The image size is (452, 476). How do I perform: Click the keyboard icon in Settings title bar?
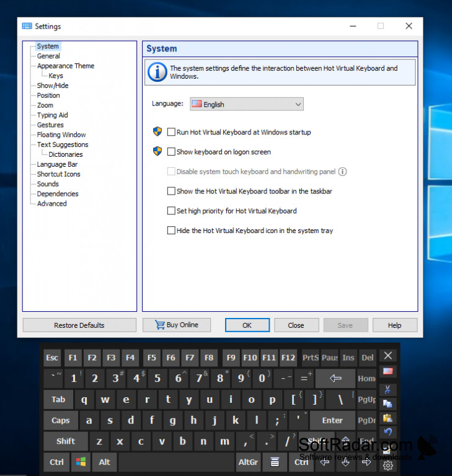click(x=27, y=26)
